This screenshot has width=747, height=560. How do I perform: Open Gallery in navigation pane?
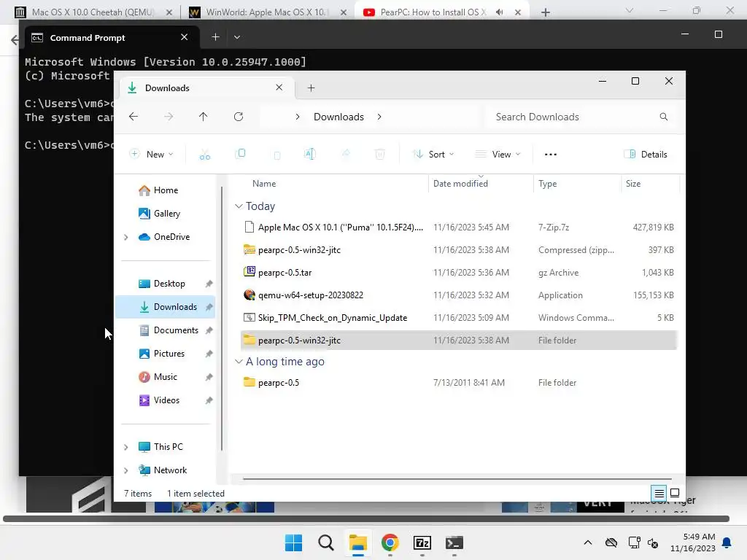click(x=166, y=214)
